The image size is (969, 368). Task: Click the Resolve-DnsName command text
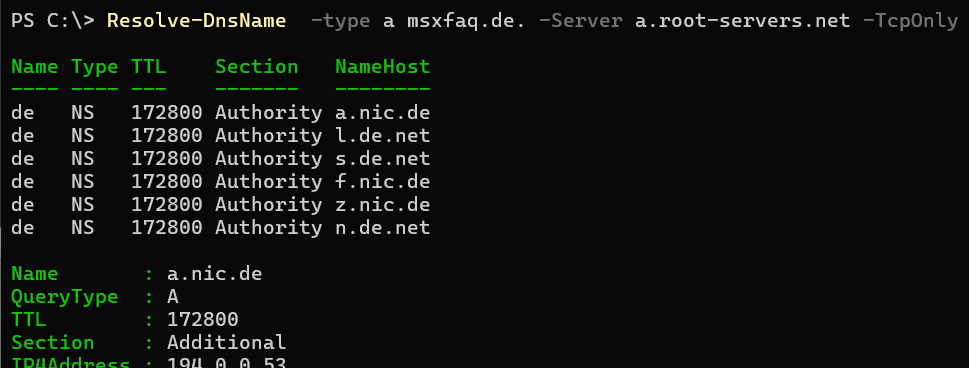[x=197, y=21]
